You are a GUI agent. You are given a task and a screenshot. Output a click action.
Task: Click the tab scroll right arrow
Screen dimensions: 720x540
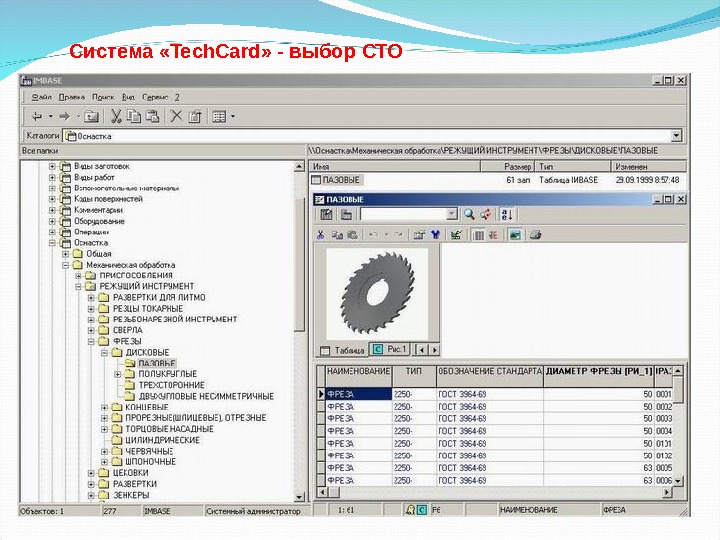434,350
